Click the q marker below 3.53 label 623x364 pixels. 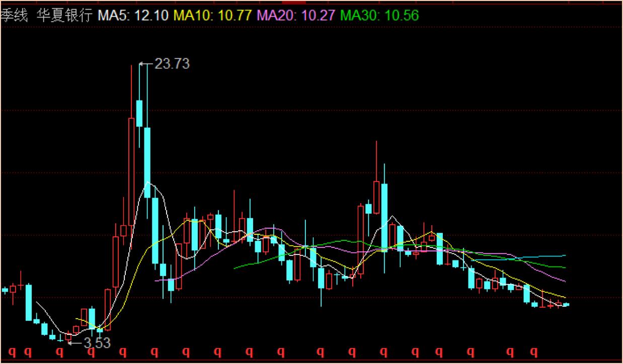point(92,351)
